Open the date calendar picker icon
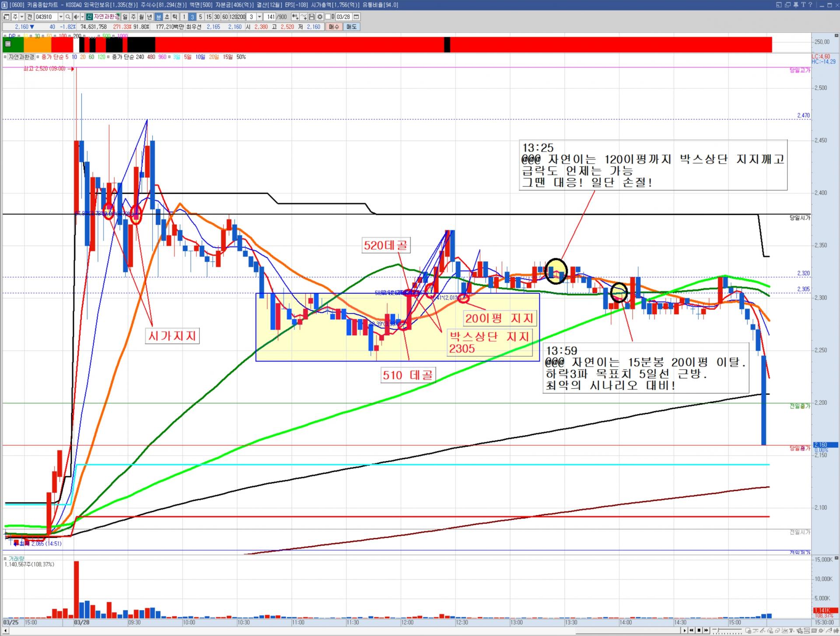Image resolution: width=840 pixels, height=636 pixels. tap(356, 17)
